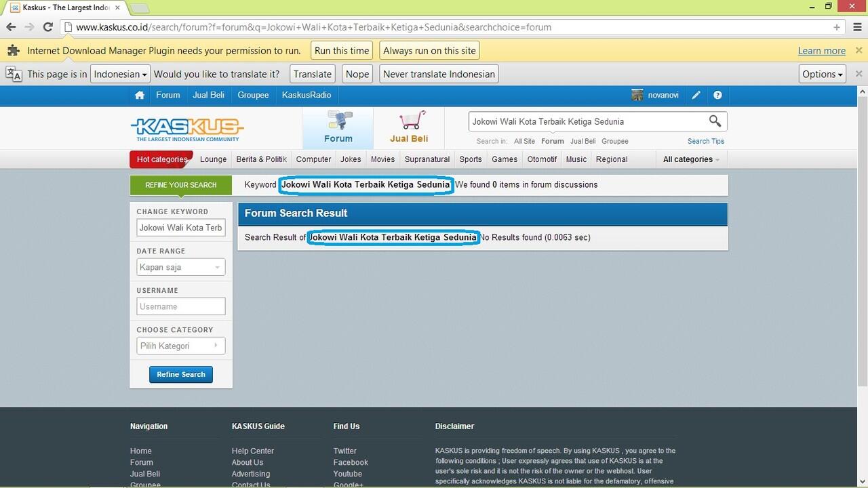868x488 pixels.
Task: Open the About Us footer link
Action: tap(248, 462)
